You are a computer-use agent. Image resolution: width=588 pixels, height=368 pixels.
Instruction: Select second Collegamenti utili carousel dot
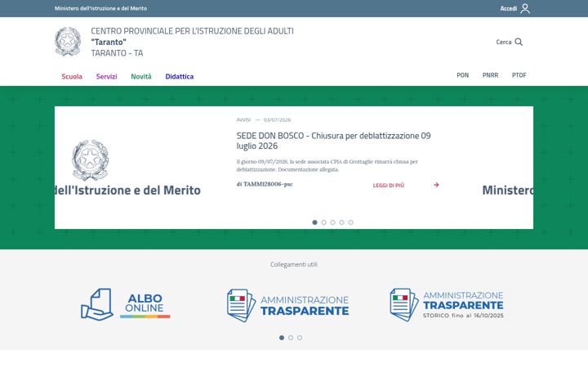coord(291,338)
